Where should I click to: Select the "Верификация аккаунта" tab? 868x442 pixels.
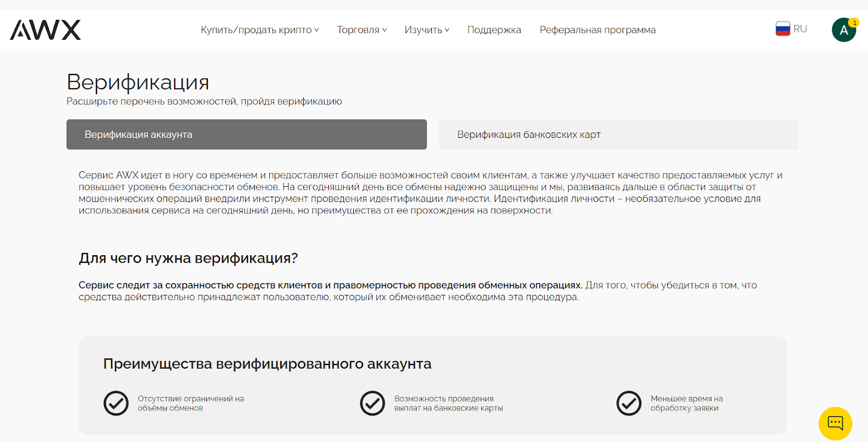click(246, 135)
